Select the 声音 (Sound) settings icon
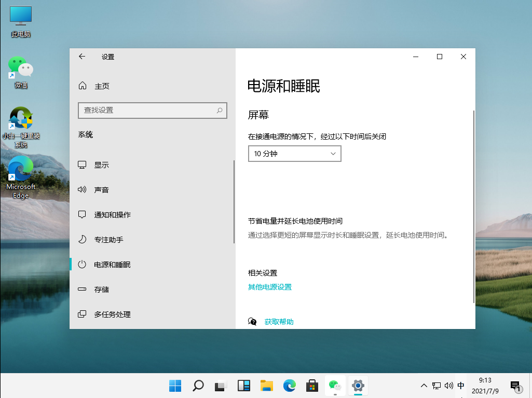532x398 pixels. pos(101,189)
